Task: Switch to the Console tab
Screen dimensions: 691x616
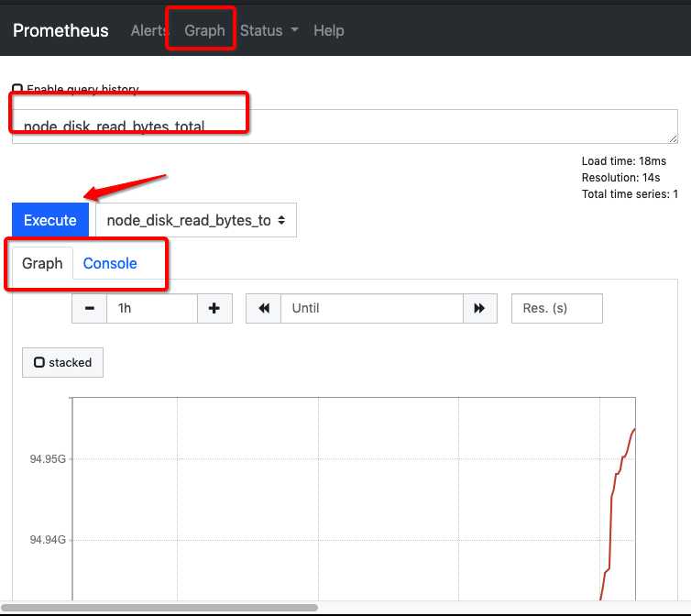Action: (110, 263)
